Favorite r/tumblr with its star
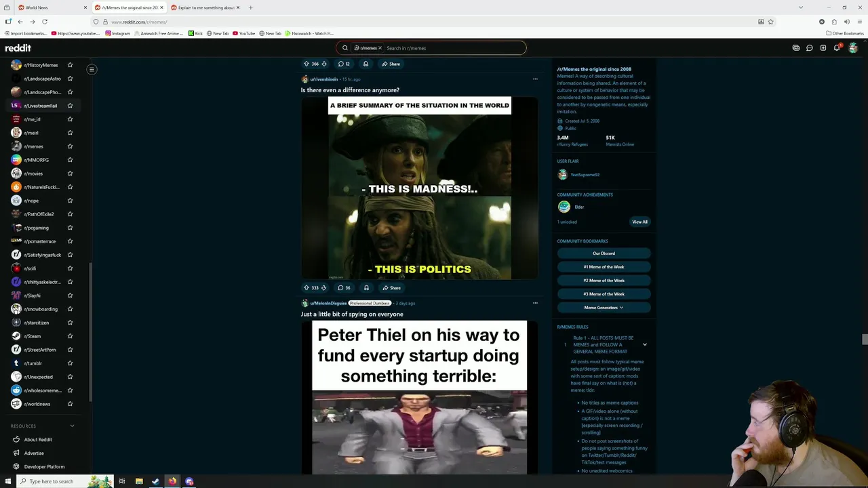This screenshot has height=488, width=868. tap(70, 363)
